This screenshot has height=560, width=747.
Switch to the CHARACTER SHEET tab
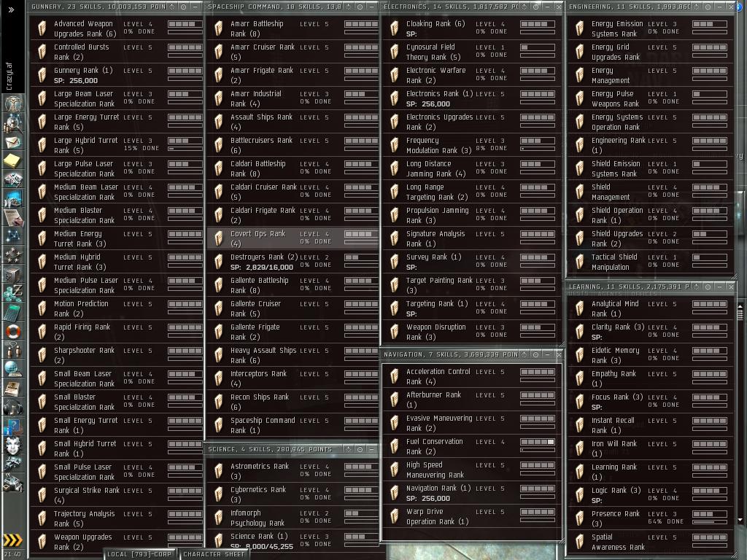[x=214, y=554]
